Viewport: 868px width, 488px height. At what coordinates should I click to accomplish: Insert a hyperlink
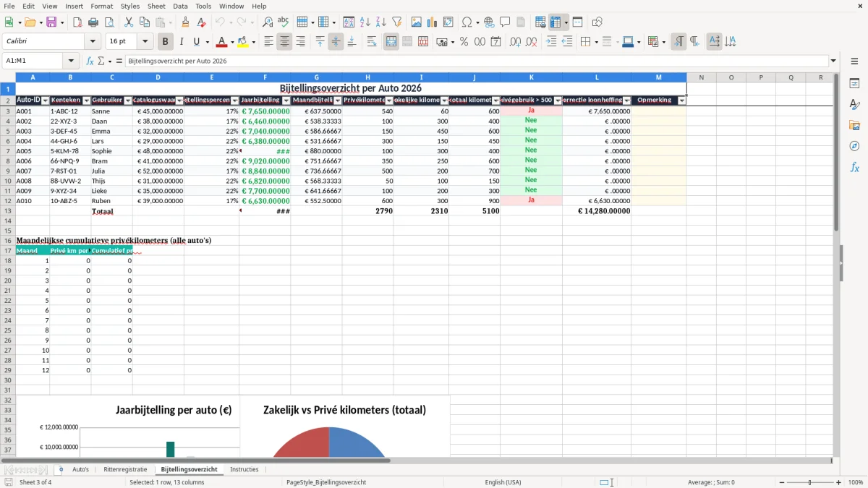coord(489,22)
